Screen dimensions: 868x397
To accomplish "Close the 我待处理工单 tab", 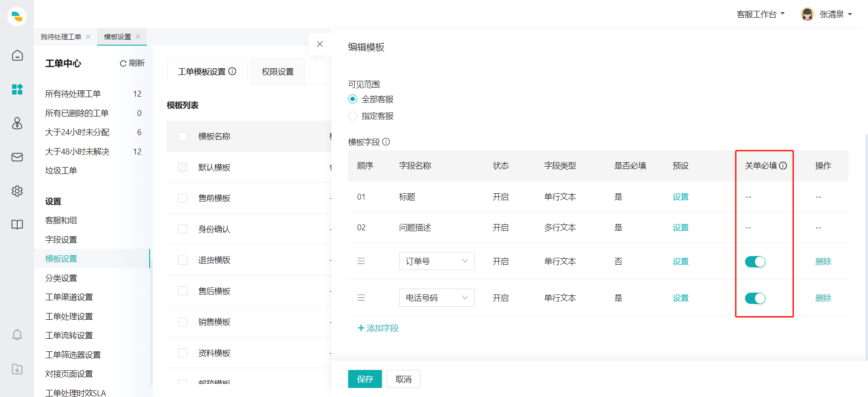I will tap(88, 37).
